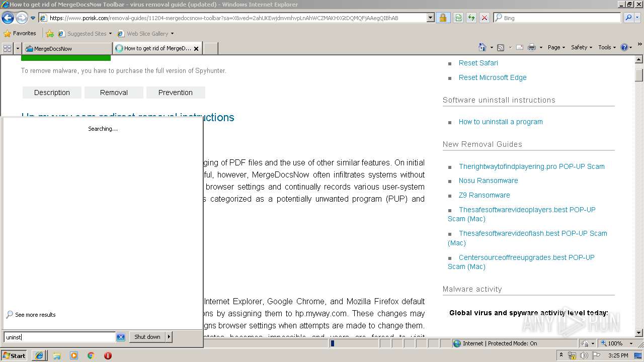Viewport: 644px width, 362px height.
Task: Click the browser Forward arrow button
Action: tap(22, 18)
